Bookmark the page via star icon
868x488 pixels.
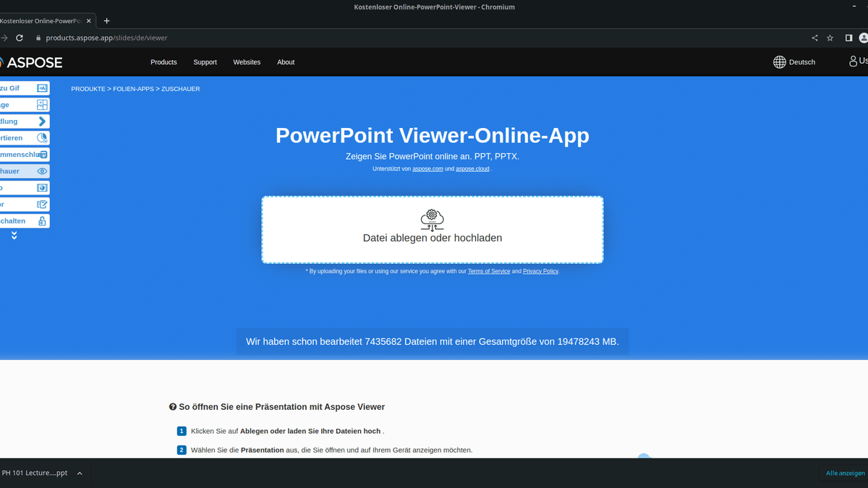830,38
